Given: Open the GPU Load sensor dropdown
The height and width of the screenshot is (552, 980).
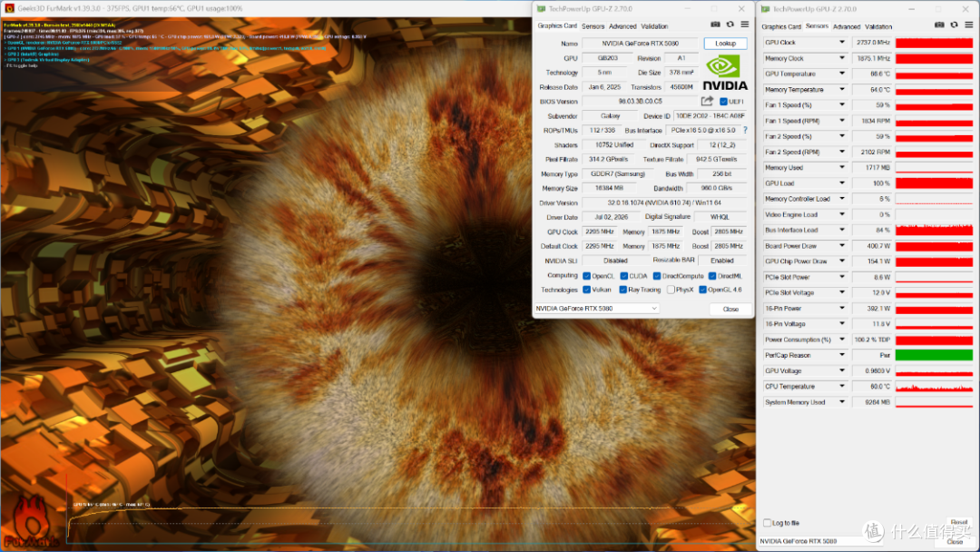Looking at the screenshot, I should pos(842,183).
